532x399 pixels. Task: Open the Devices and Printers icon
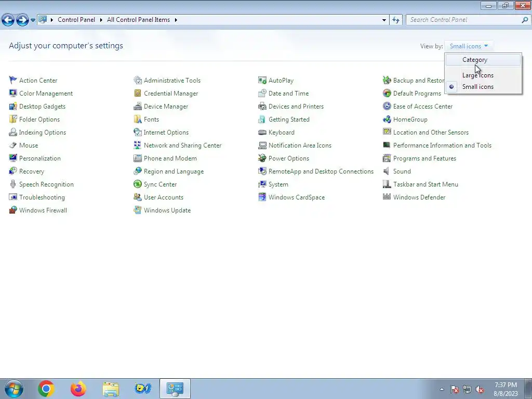coord(262,106)
